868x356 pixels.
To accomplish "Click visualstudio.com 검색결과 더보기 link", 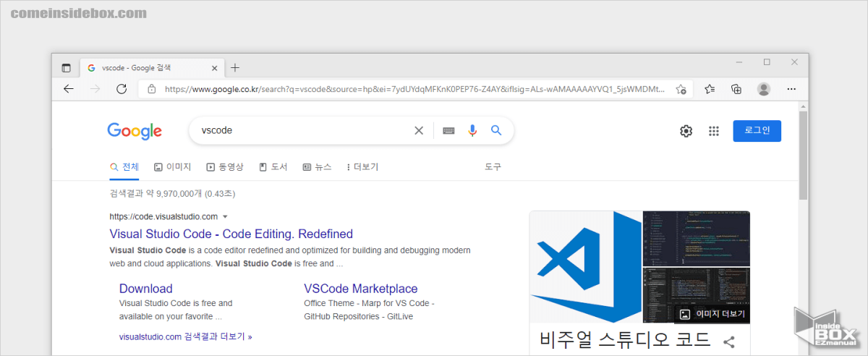I will pyautogui.click(x=186, y=336).
